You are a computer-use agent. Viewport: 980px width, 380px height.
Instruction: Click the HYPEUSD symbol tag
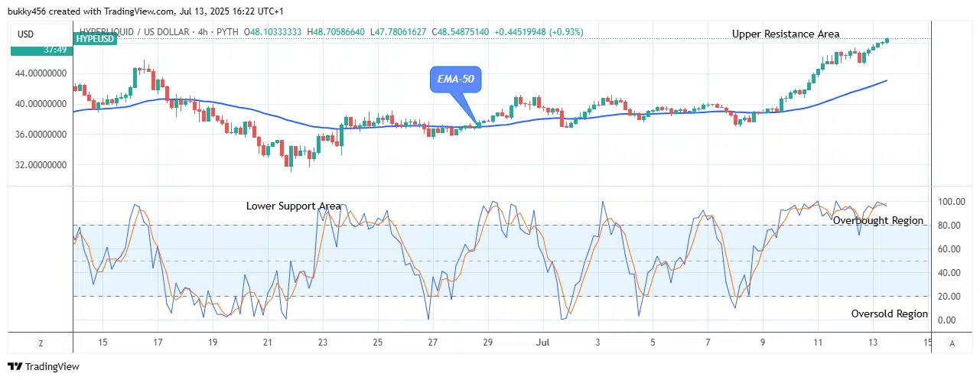[x=95, y=38]
